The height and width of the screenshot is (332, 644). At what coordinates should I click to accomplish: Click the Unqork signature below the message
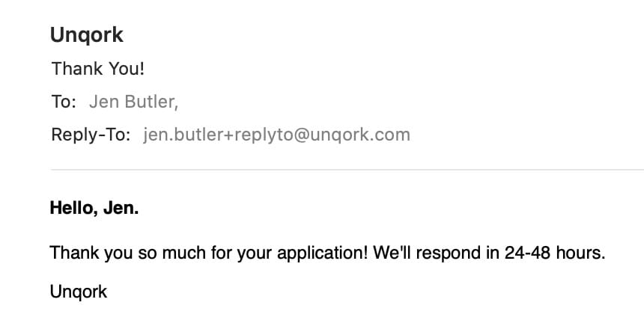pyautogui.click(x=79, y=292)
